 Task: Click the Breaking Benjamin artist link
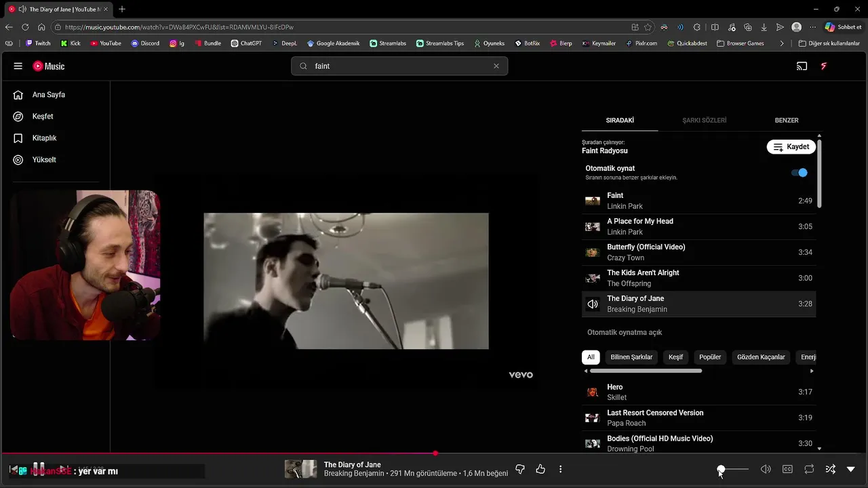(354, 473)
